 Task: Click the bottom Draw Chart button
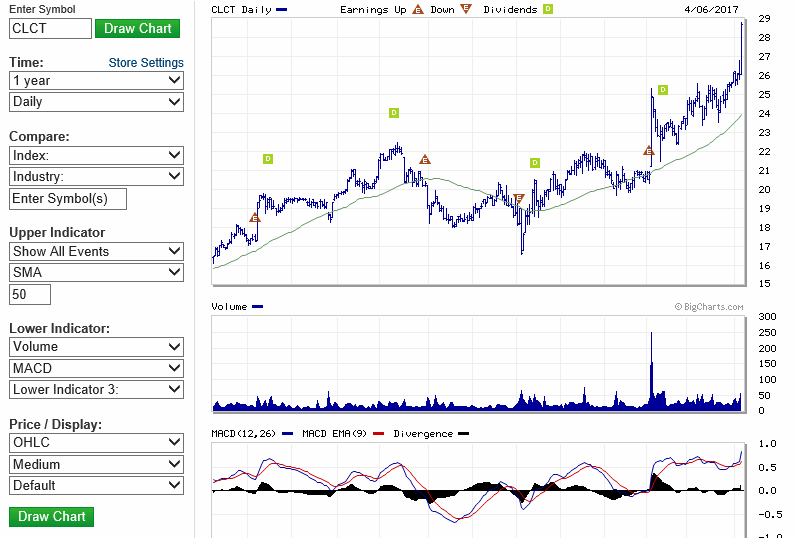[x=51, y=517]
